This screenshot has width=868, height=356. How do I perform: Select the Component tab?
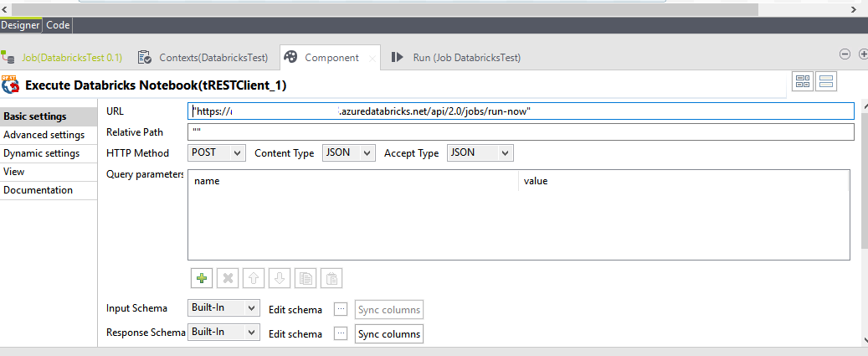[x=331, y=58]
